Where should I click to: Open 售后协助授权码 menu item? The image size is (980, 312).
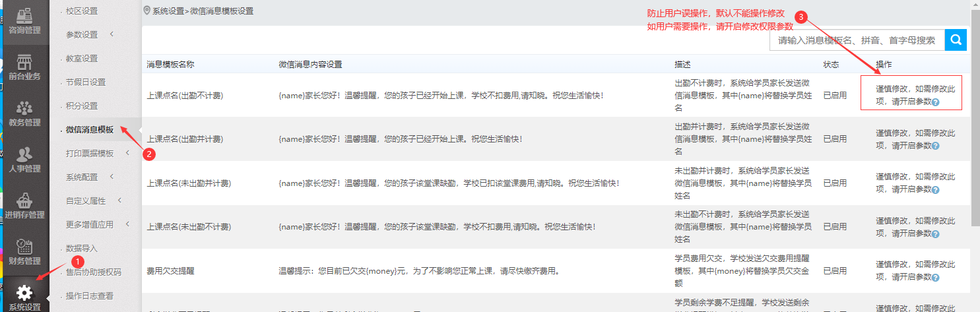click(94, 272)
